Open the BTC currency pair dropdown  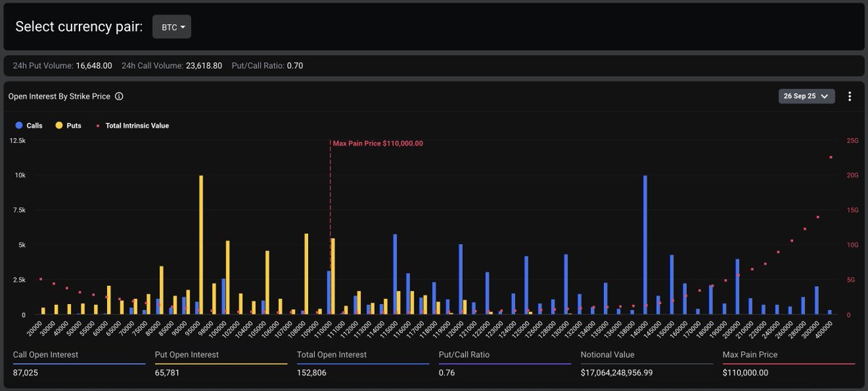pyautogui.click(x=172, y=27)
